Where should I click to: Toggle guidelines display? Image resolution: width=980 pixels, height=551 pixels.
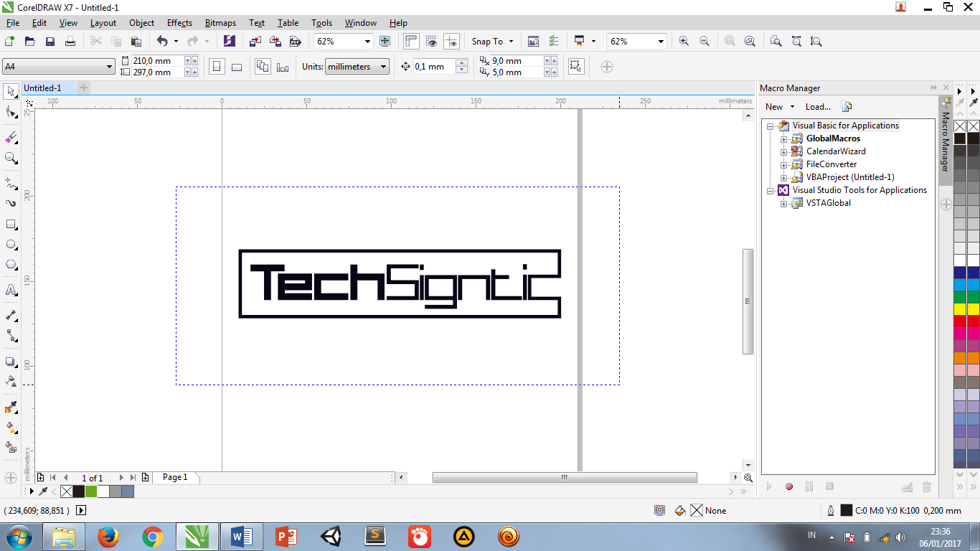click(x=451, y=42)
